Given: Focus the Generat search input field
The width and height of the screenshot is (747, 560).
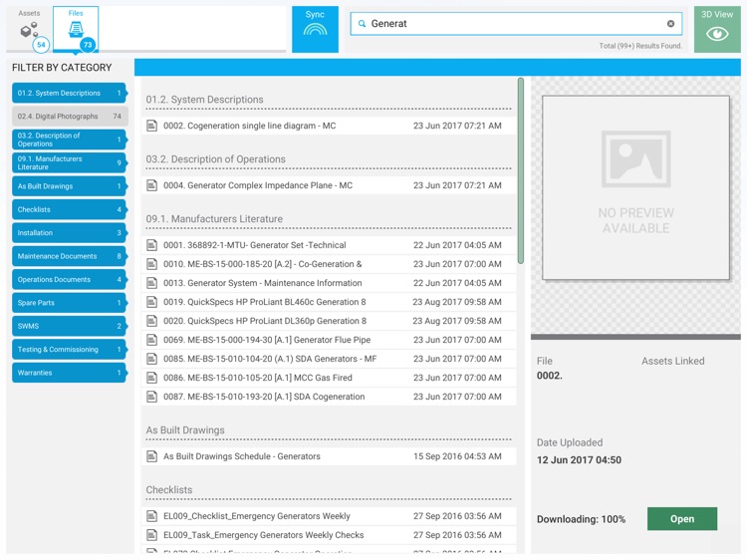Looking at the screenshot, I should tap(516, 23).
